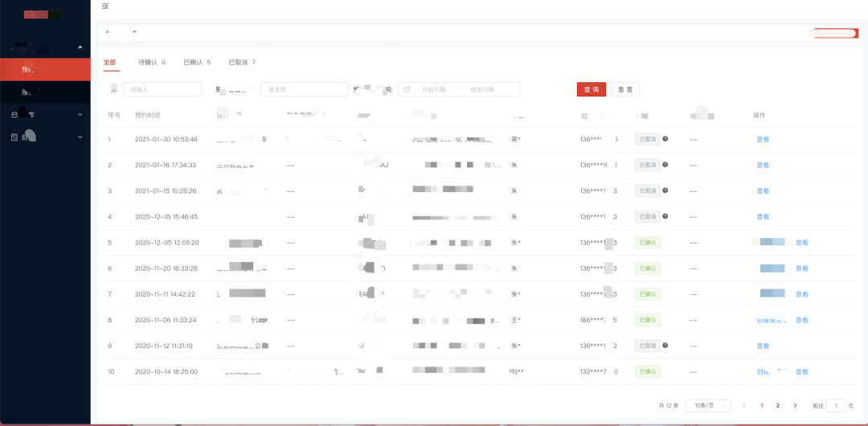Click 查看 in row 2020-11-06 11:33:24

pyautogui.click(x=801, y=320)
